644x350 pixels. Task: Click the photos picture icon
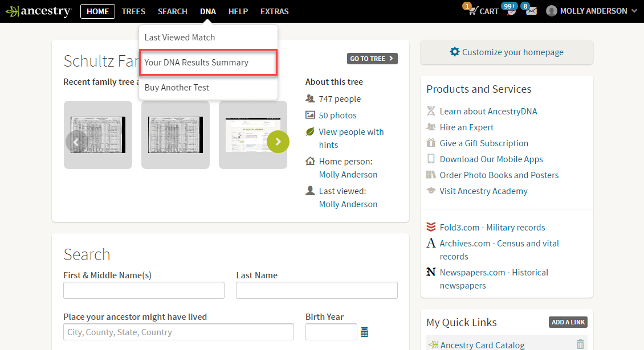pos(310,115)
